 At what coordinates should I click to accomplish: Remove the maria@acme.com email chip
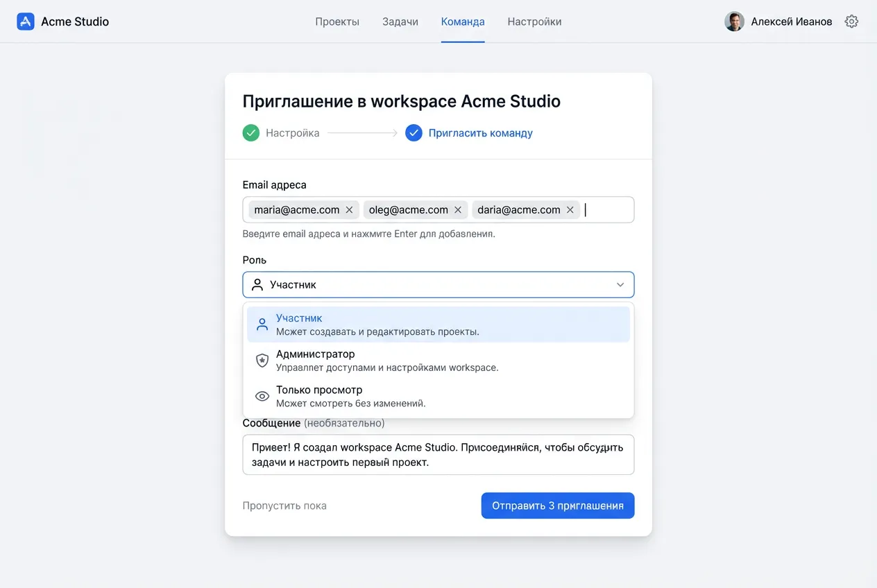click(349, 210)
